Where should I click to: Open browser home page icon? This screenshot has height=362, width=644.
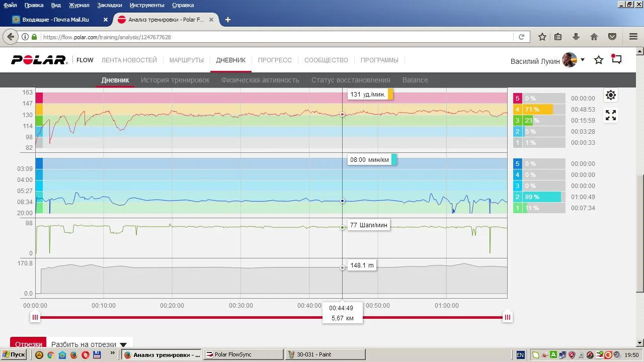(x=594, y=37)
